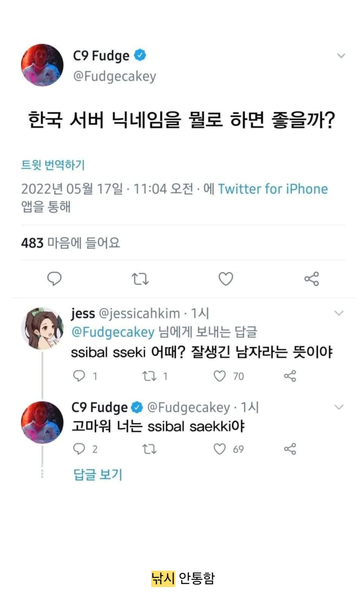Share Fudge's reply tweet

tap(290, 449)
